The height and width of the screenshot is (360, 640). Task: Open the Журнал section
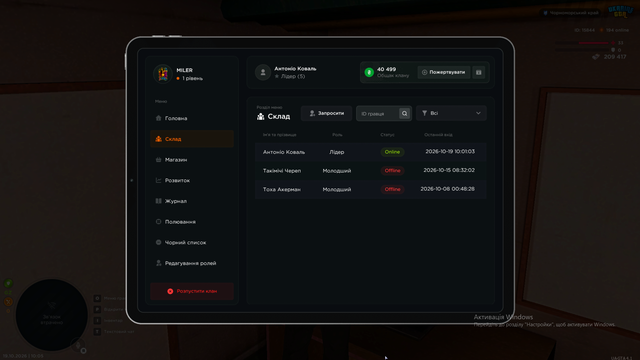click(192, 201)
